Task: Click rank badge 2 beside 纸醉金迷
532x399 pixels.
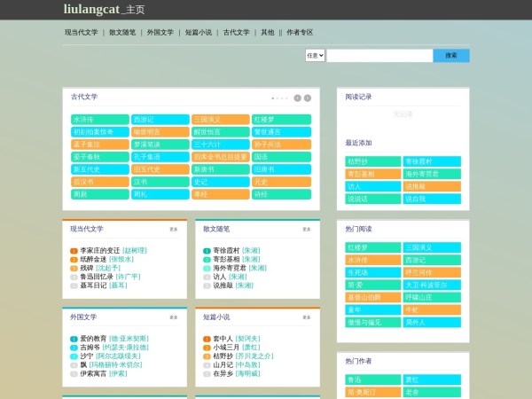Action: [x=74, y=260]
